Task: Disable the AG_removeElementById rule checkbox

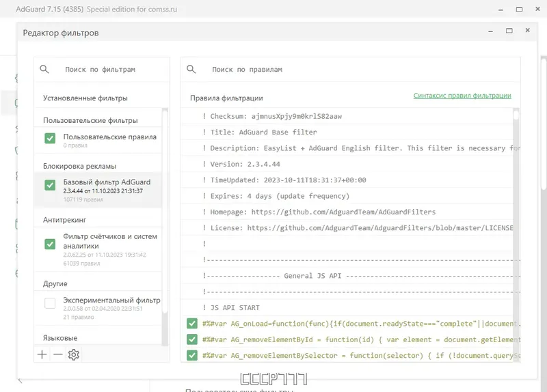Action: click(192, 339)
